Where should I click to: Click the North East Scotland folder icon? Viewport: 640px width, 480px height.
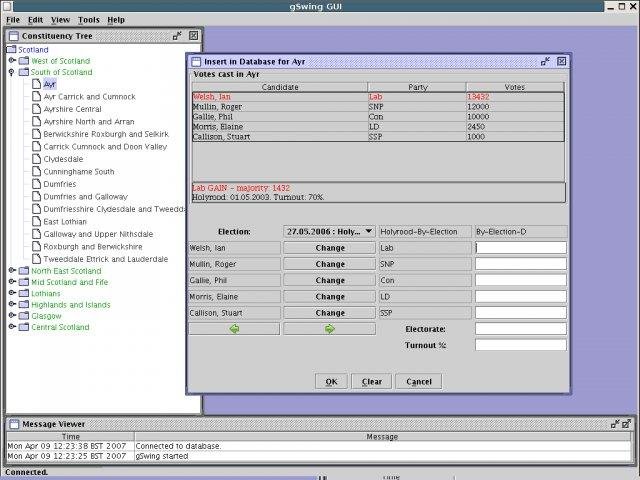point(24,271)
